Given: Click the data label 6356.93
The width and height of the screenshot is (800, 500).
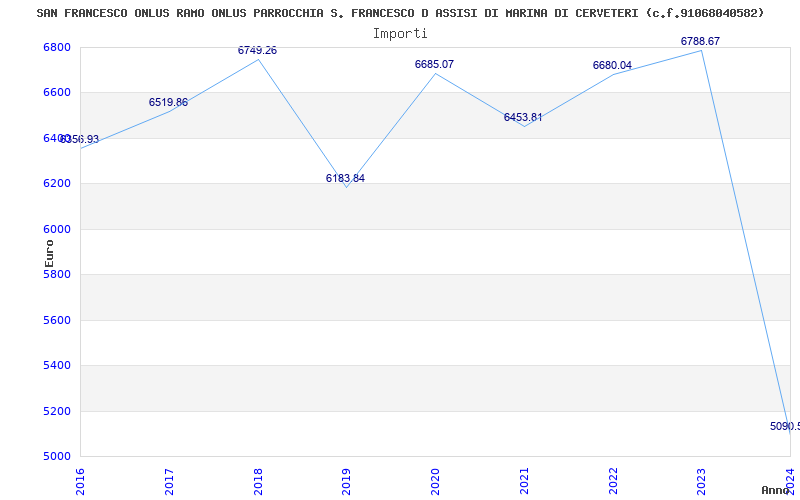Looking at the screenshot, I should (79, 139).
